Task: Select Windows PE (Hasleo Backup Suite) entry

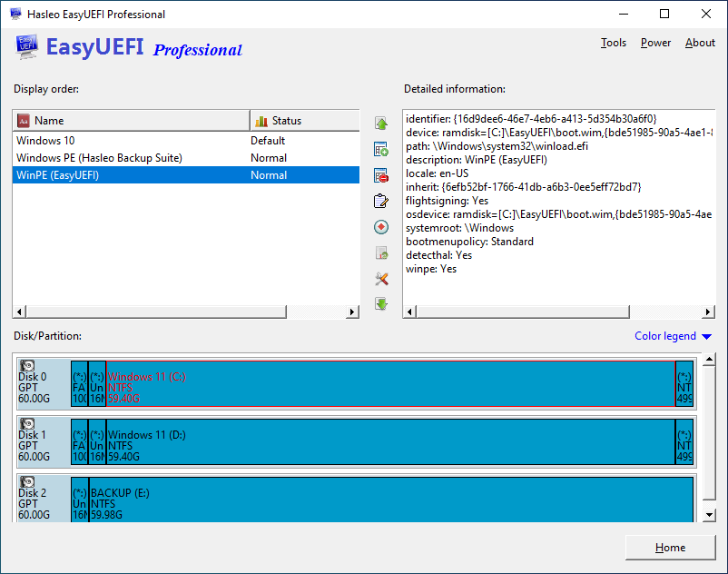Action: point(186,158)
